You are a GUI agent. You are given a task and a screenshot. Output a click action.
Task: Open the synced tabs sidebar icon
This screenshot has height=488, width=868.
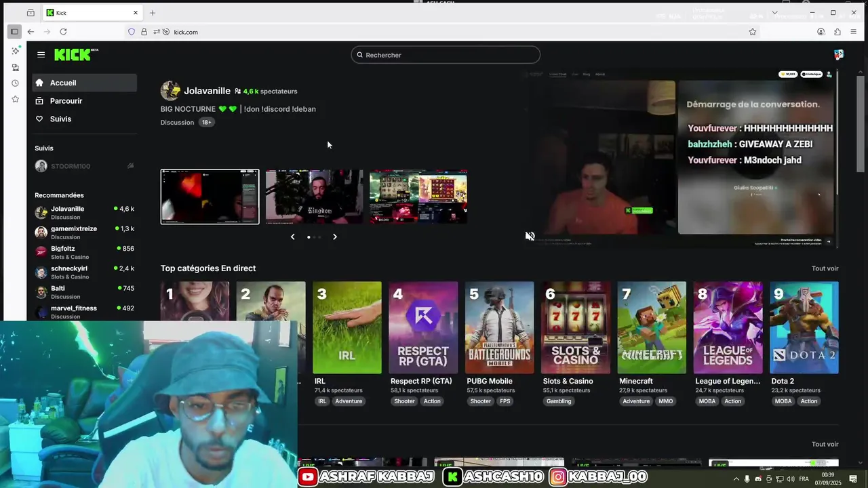coord(16,68)
